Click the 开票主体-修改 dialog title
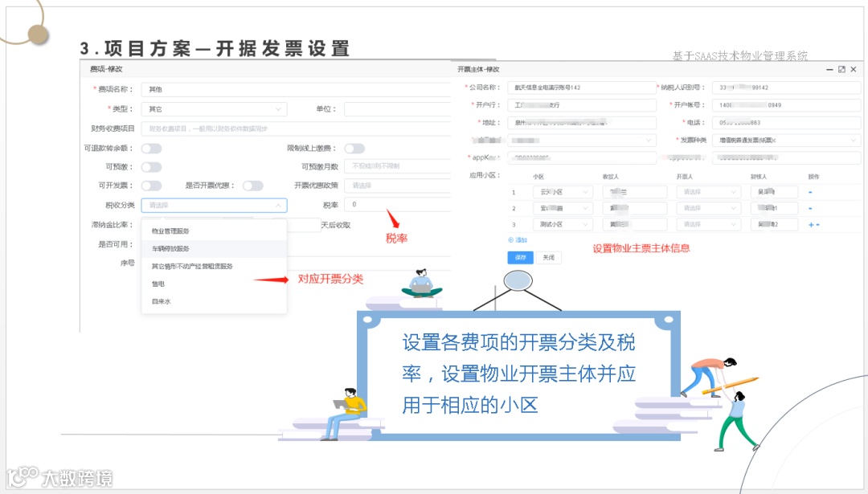868x494 pixels. [x=478, y=69]
